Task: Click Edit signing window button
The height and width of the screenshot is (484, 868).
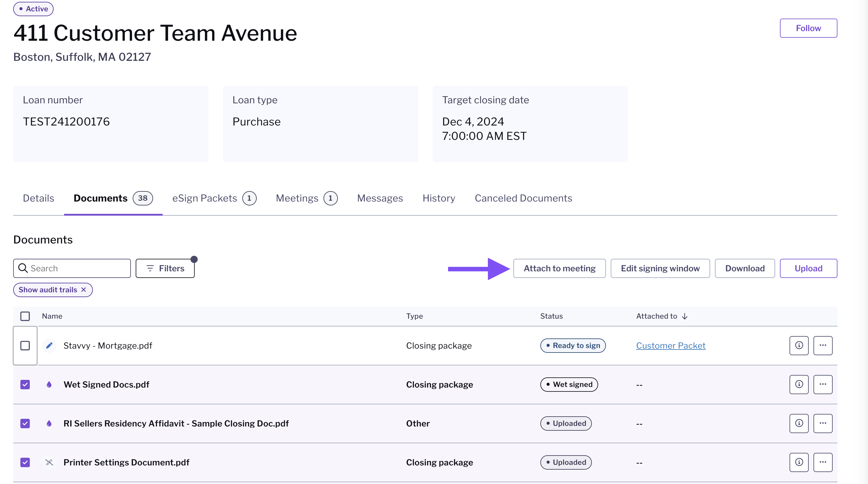Action: 660,268
